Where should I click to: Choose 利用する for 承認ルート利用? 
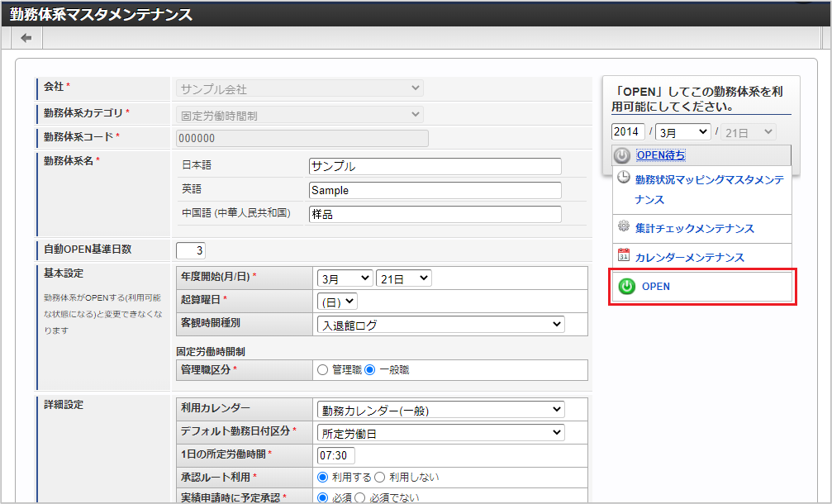click(x=322, y=477)
